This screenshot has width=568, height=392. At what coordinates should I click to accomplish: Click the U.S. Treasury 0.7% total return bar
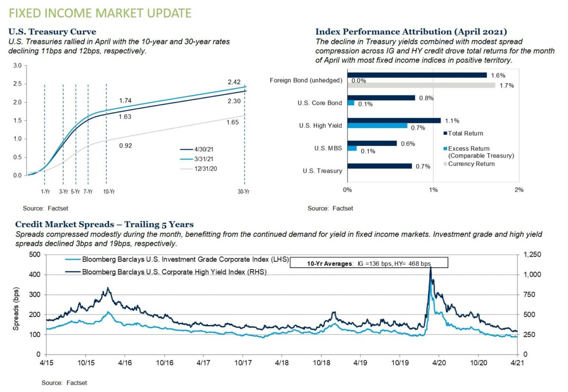[x=380, y=166]
